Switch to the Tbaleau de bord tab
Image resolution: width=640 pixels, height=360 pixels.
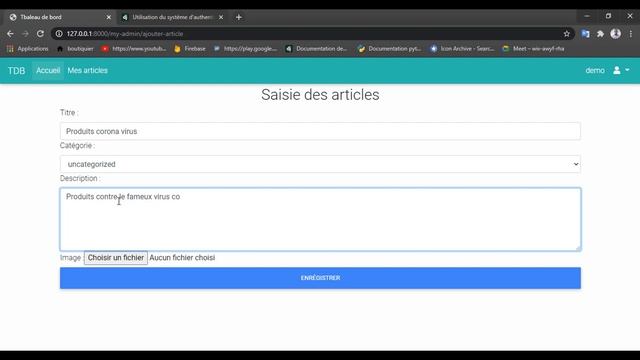60,17
